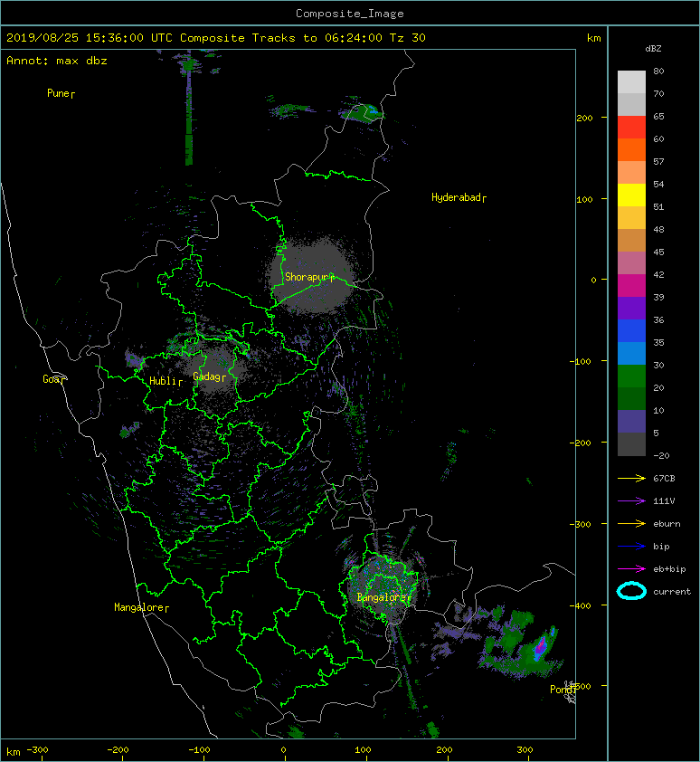Click the dark green 20 dBZ swatch
This screenshot has width=700, height=762.
[x=631, y=398]
